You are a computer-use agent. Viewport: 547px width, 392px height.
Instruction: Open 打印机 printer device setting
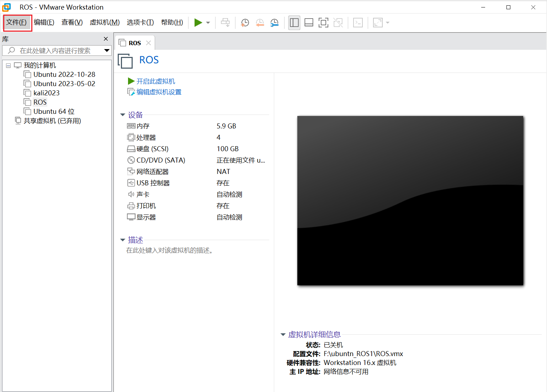click(146, 206)
